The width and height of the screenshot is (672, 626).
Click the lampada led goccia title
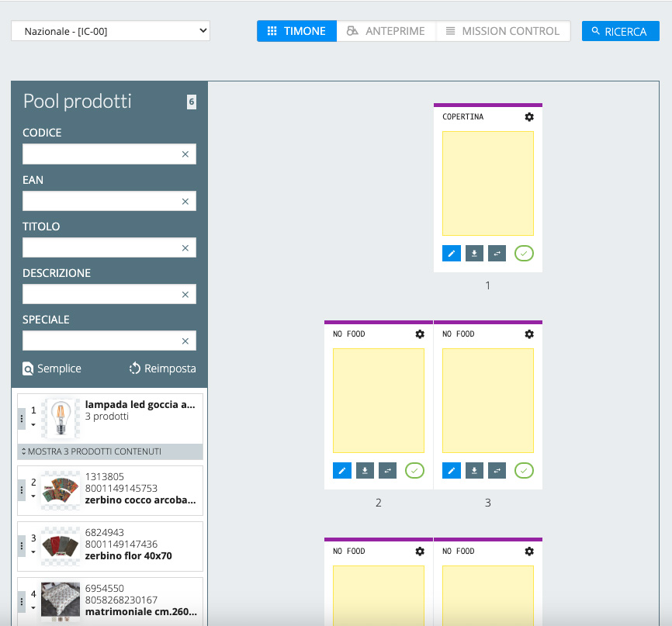(x=140, y=404)
